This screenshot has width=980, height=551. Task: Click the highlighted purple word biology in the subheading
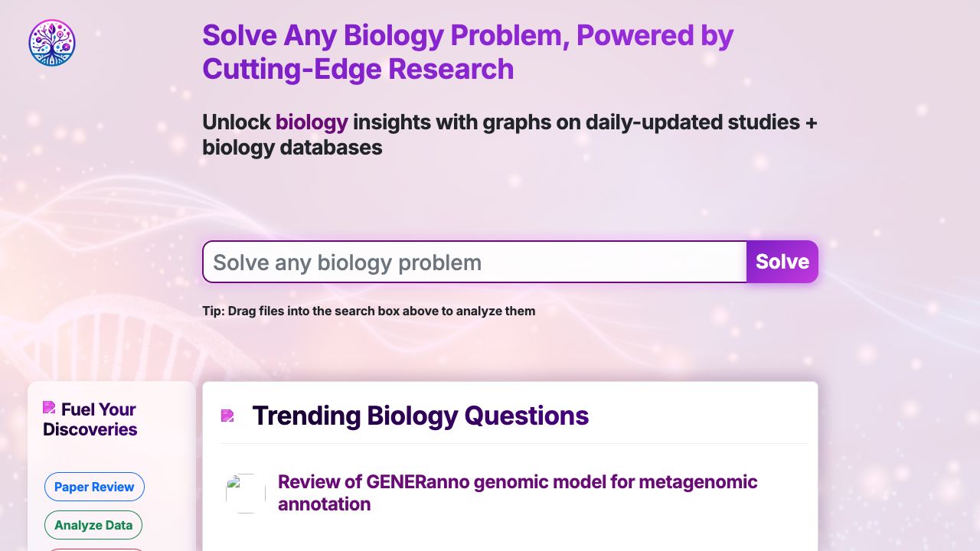click(x=312, y=122)
